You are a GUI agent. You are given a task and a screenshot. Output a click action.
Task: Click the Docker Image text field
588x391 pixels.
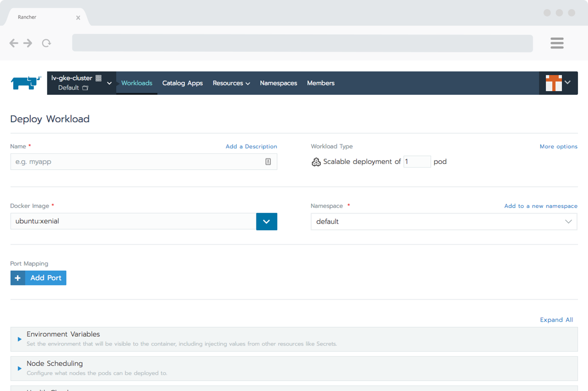click(133, 221)
